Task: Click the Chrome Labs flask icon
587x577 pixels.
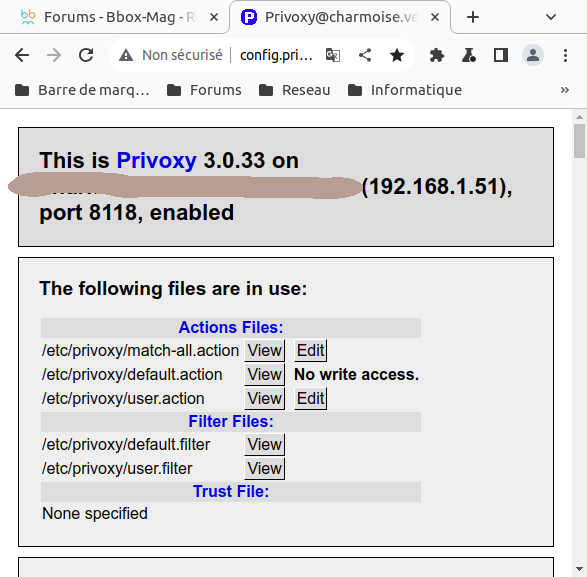Action: (x=469, y=55)
